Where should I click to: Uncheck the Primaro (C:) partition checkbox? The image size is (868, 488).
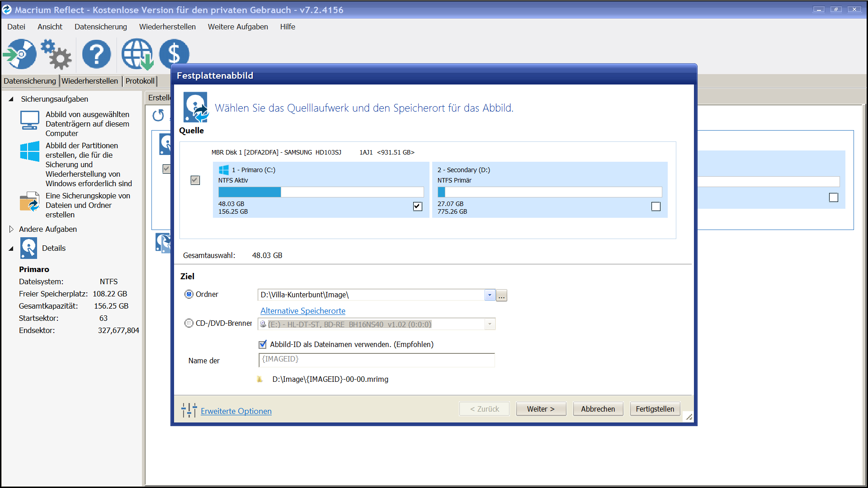click(x=417, y=206)
